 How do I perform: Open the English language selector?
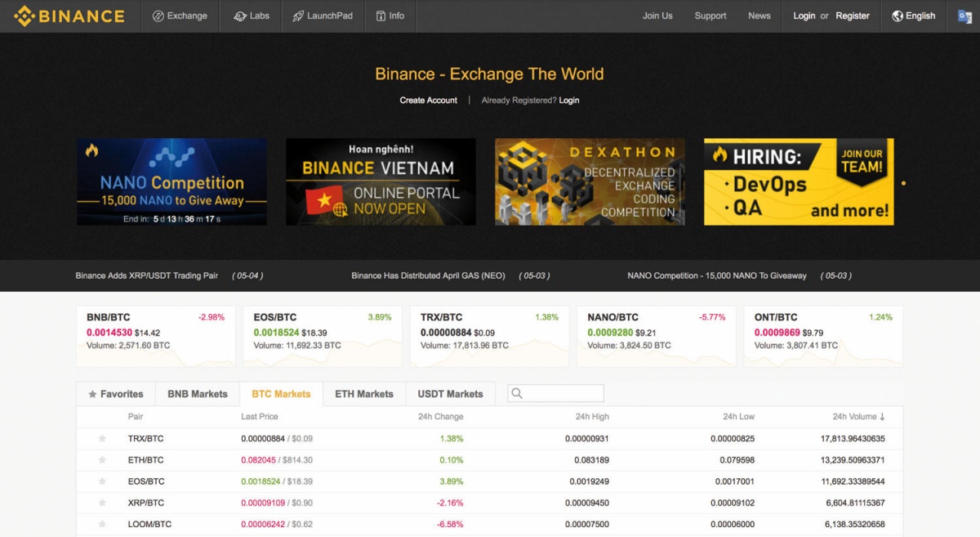pos(914,16)
